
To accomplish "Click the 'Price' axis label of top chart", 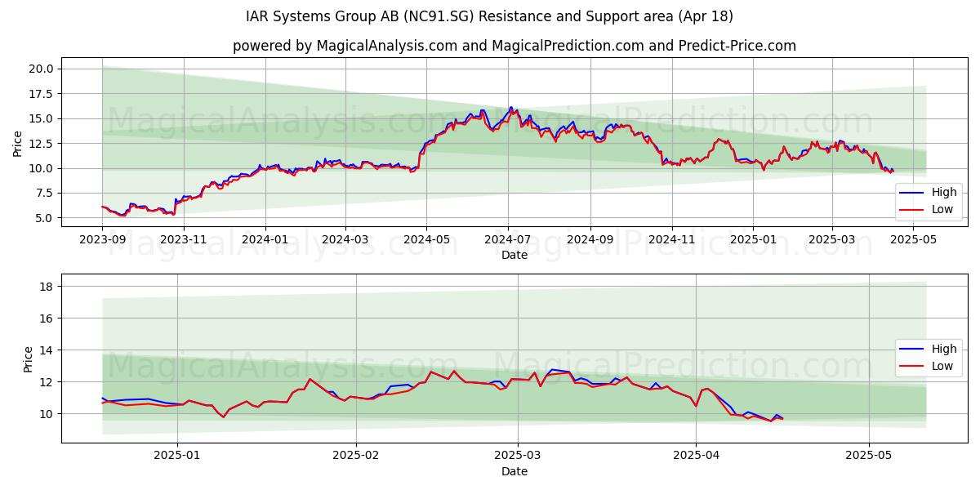I will pyautogui.click(x=18, y=143).
